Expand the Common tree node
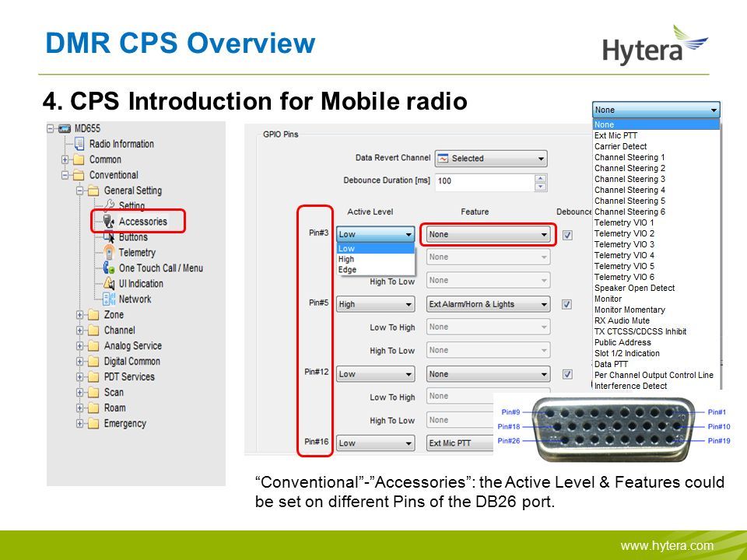 point(65,159)
